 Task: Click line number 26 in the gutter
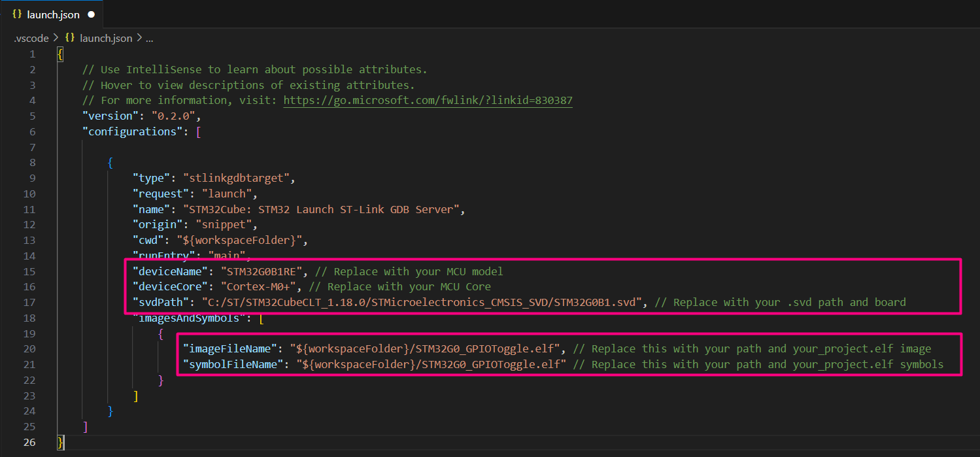(29, 442)
